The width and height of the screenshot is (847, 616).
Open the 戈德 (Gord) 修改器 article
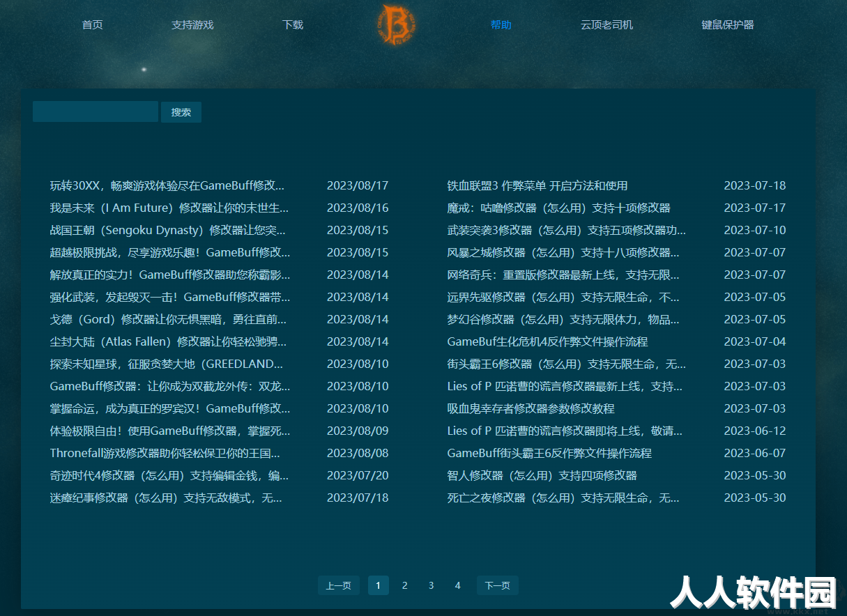[169, 319]
